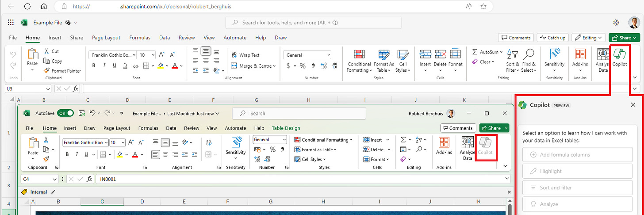The width and height of the screenshot is (644, 215).
Task: Open the Automate tab in Excel web
Action: (235, 38)
